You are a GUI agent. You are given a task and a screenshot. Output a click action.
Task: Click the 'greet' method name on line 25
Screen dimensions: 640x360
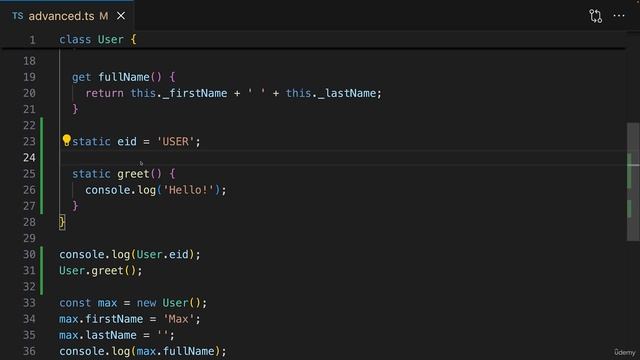[133, 174]
